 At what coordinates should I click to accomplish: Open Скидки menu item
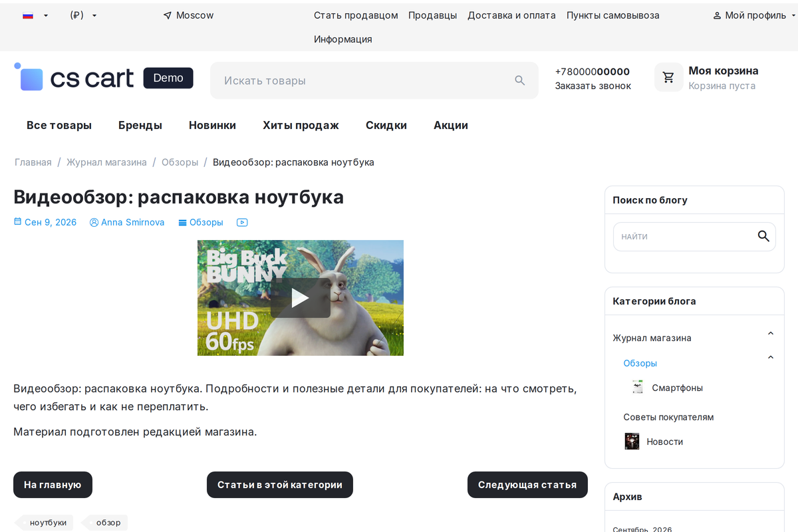point(386,125)
